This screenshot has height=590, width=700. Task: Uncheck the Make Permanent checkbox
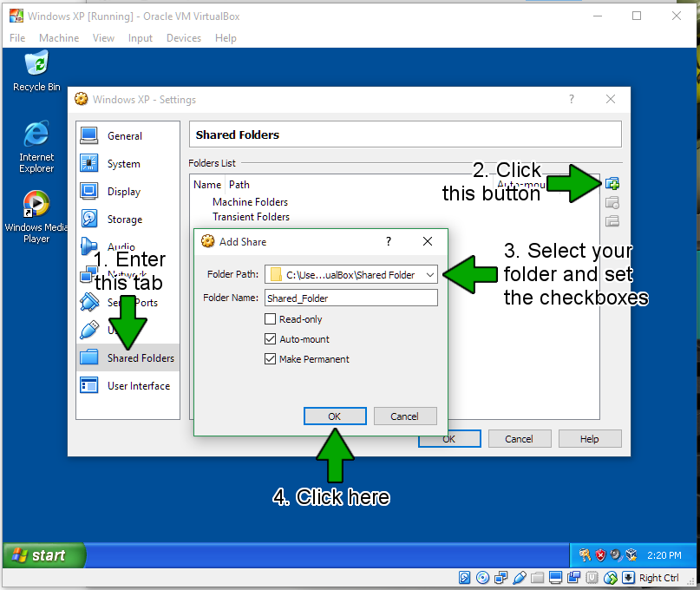(270, 358)
